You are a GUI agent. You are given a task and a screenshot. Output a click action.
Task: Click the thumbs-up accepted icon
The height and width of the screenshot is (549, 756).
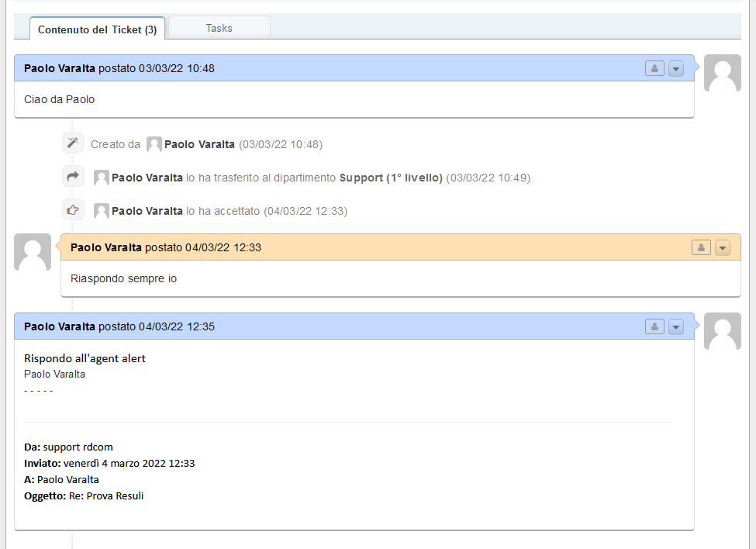[72, 210]
